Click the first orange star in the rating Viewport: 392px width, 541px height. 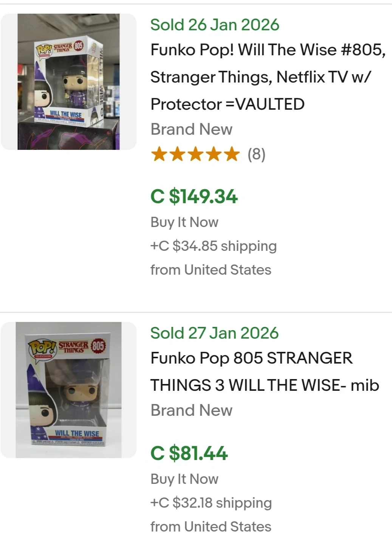pyautogui.click(x=159, y=154)
